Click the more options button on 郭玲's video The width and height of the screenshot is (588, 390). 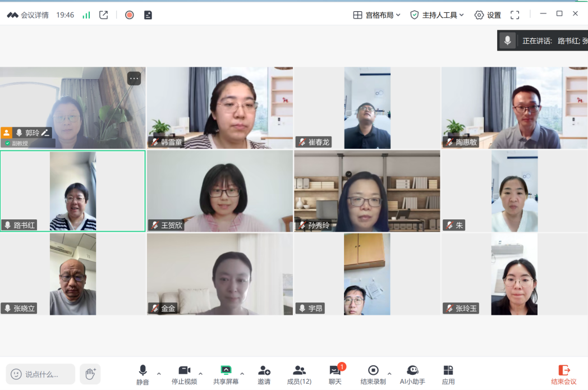[134, 79]
